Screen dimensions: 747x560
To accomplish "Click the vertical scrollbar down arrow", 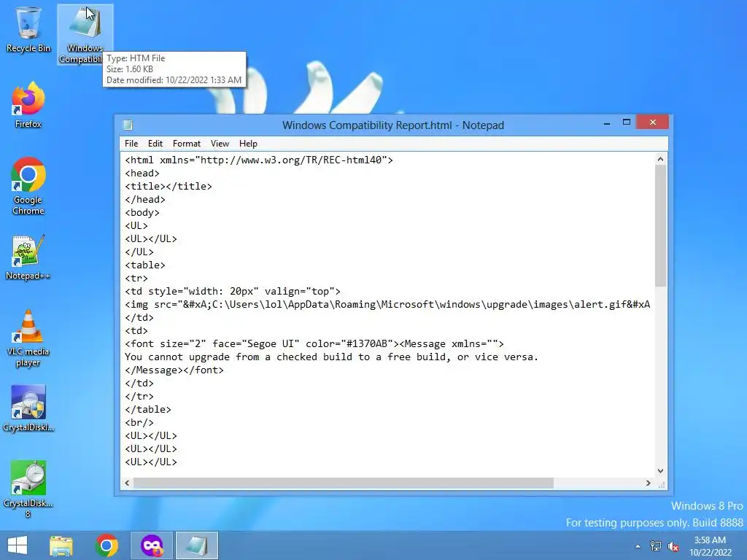I will click(660, 471).
